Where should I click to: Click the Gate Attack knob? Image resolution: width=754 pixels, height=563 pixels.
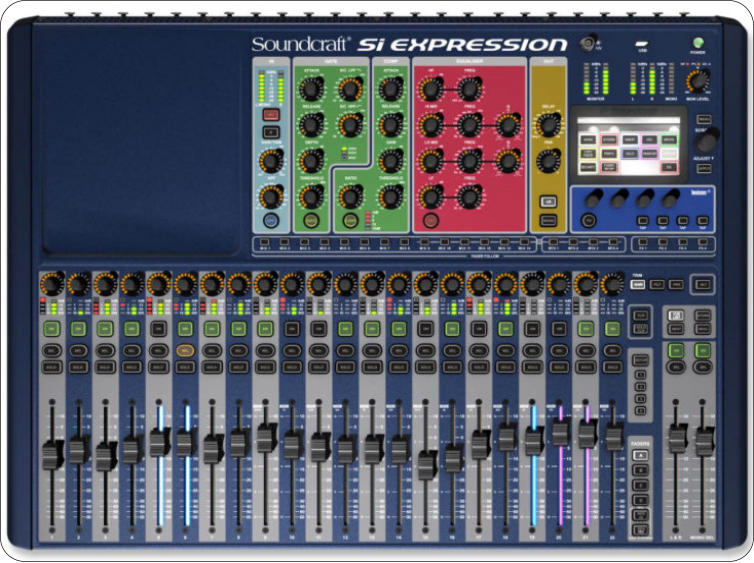312,88
